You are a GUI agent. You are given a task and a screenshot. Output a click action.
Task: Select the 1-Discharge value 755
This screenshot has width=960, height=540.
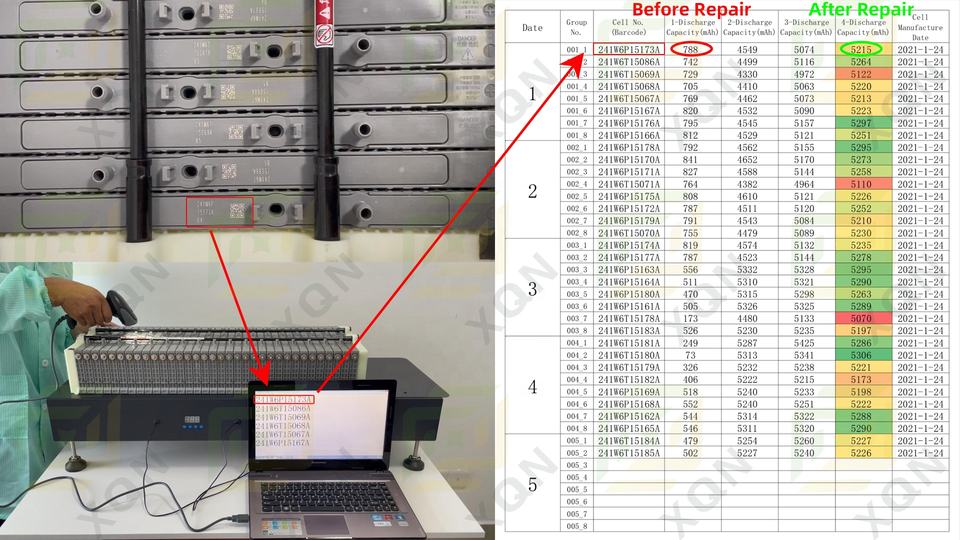(691, 233)
